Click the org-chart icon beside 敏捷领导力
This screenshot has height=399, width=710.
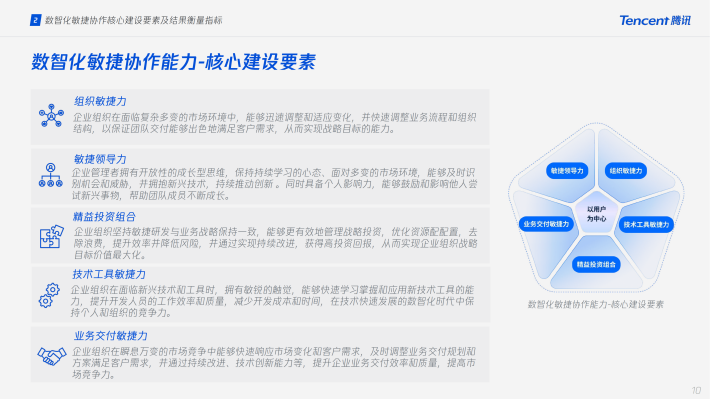click(x=51, y=175)
